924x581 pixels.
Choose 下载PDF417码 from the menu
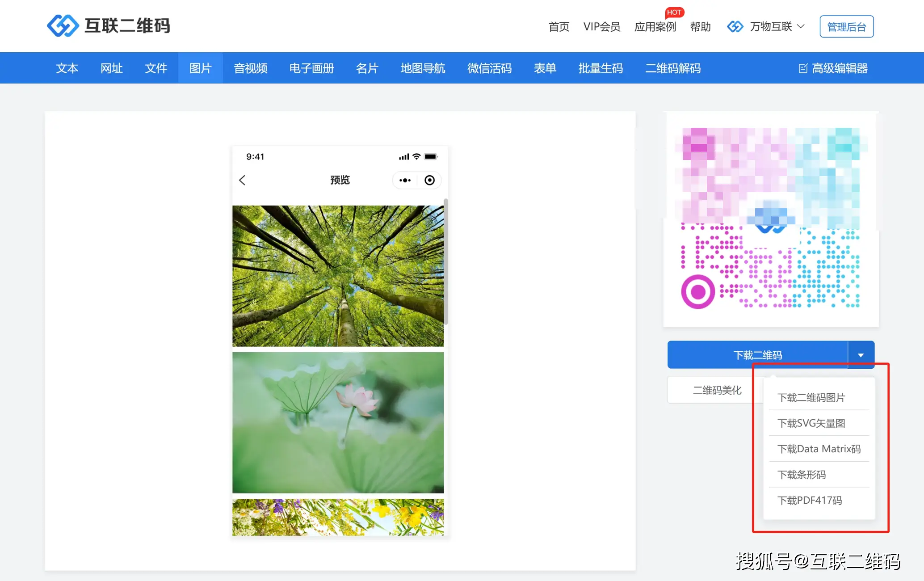pos(819,500)
